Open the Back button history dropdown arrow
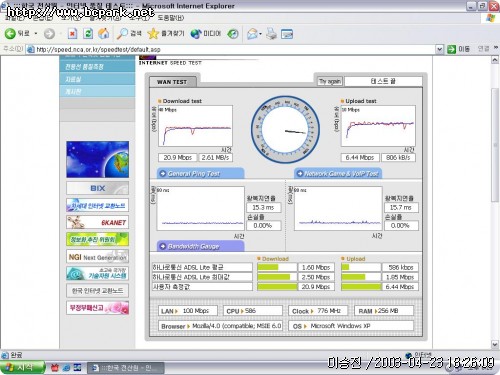Screen dimensions: 500x375 click(36, 34)
